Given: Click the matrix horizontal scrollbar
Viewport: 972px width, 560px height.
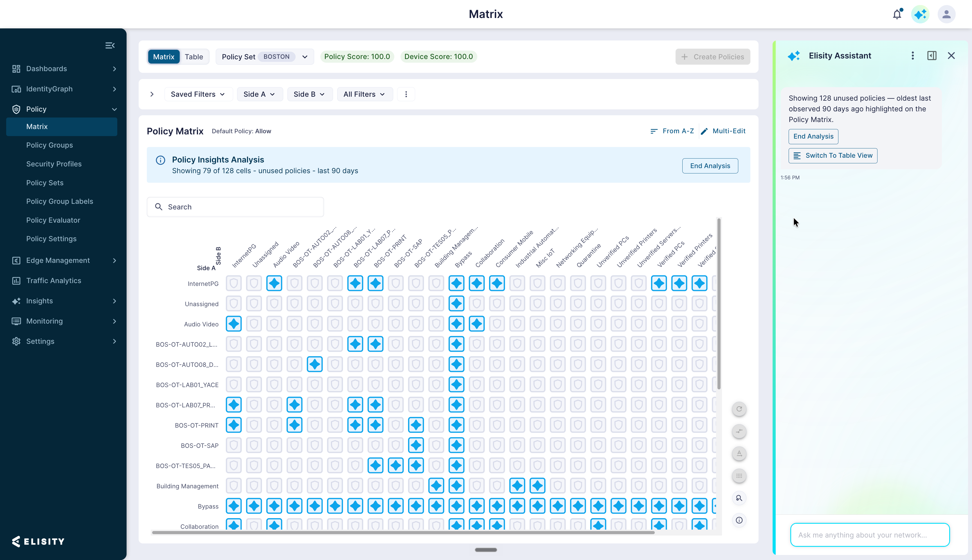Looking at the screenshot, I should (x=403, y=533).
